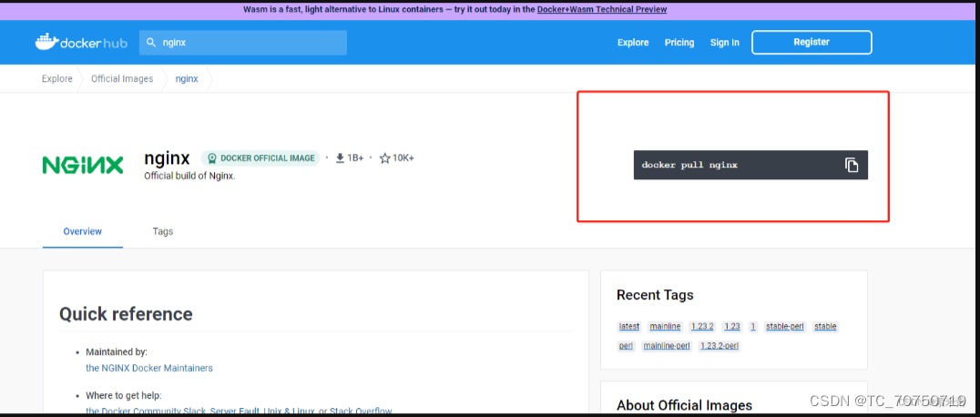Click the nginx breadcrumb item

(x=187, y=79)
